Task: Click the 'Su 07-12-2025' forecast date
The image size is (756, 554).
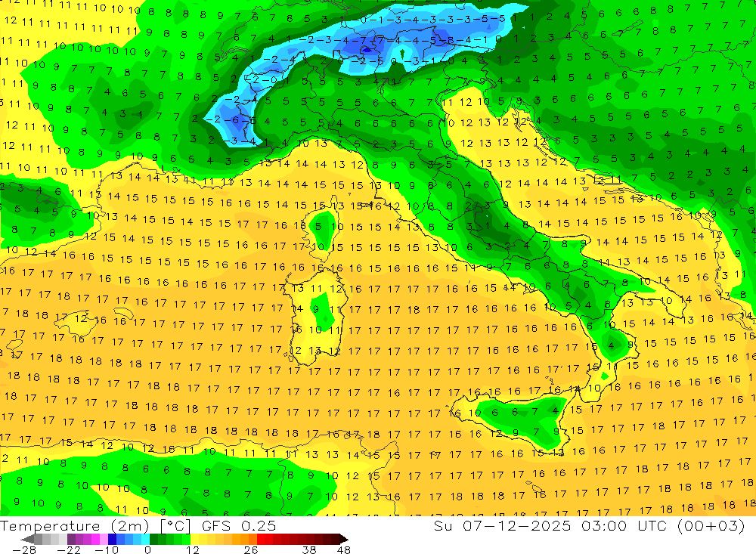Action: [x=502, y=525]
